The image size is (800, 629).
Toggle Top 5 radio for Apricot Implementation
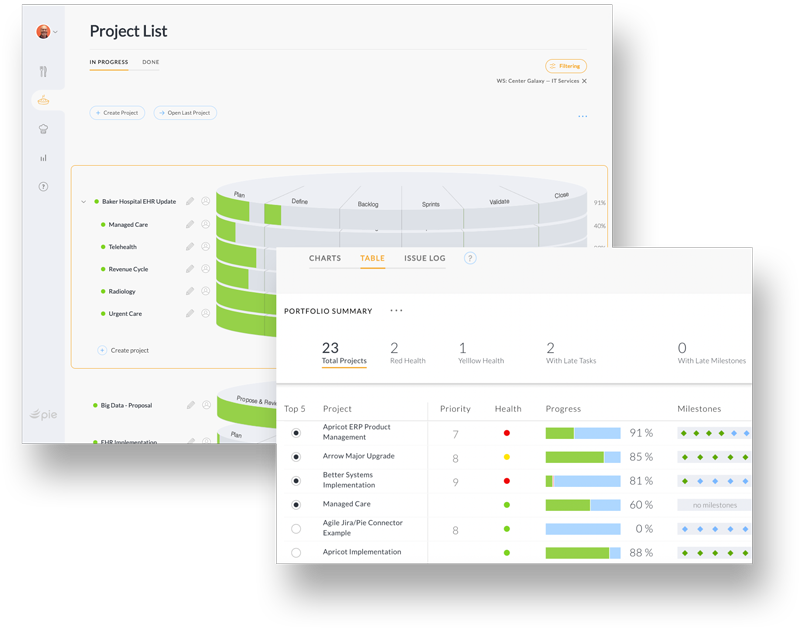click(x=296, y=553)
